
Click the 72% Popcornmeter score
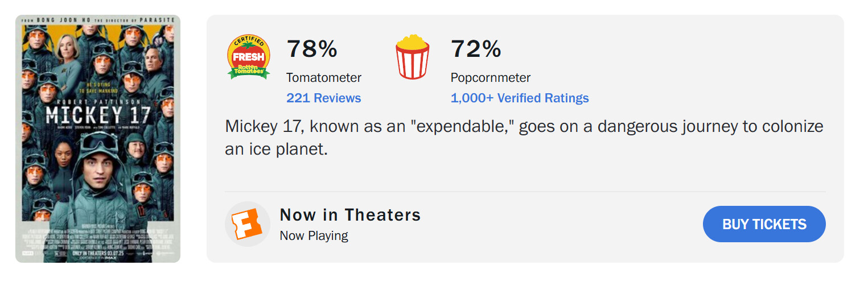[476, 49]
